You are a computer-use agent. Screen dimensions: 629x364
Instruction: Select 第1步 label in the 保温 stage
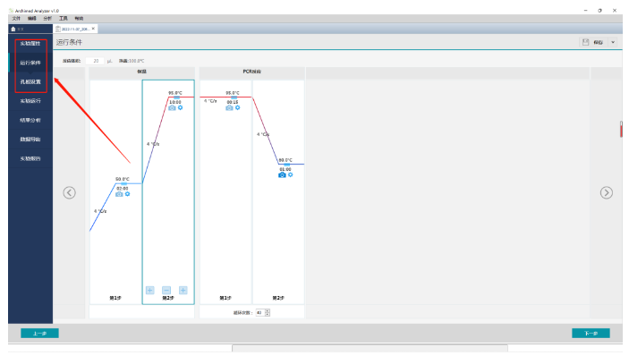[x=115, y=298]
